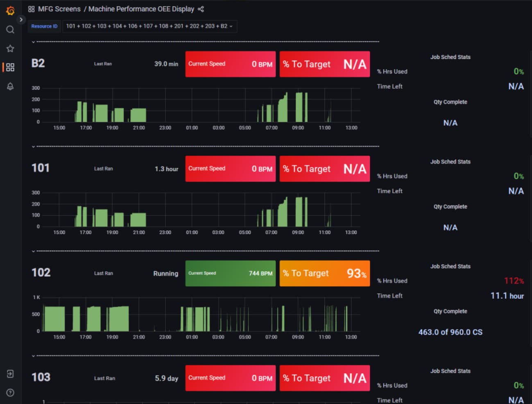Screen dimensions: 532x404
Task: Open the Grafana home logo
Action: pyautogui.click(x=10, y=11)
